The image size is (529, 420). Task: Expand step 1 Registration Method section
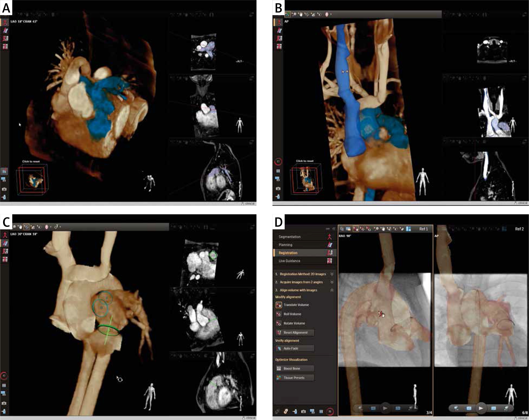[332, 274]
